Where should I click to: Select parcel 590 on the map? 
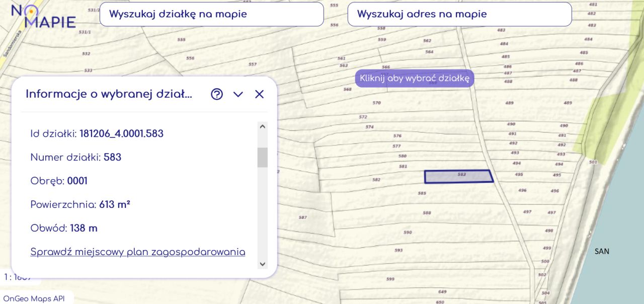(x=408, y=233)
